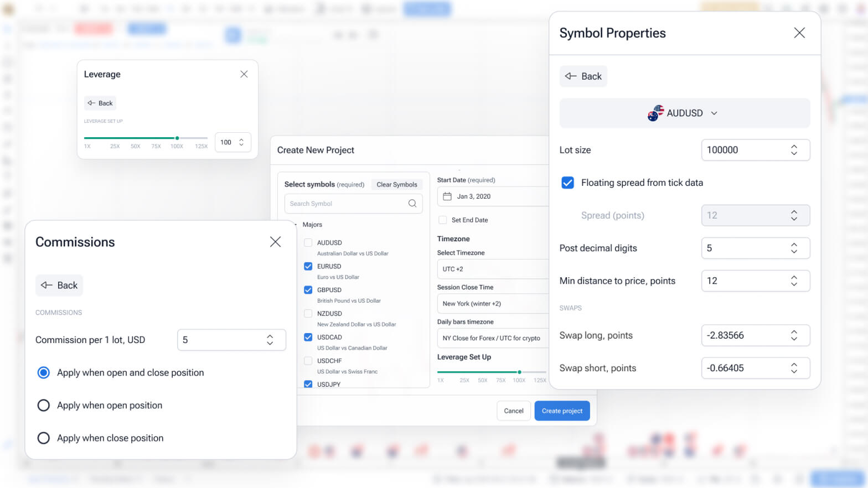Expand the Session Close Time dropdown
The image size is (868, 488).
coord(493,304)
